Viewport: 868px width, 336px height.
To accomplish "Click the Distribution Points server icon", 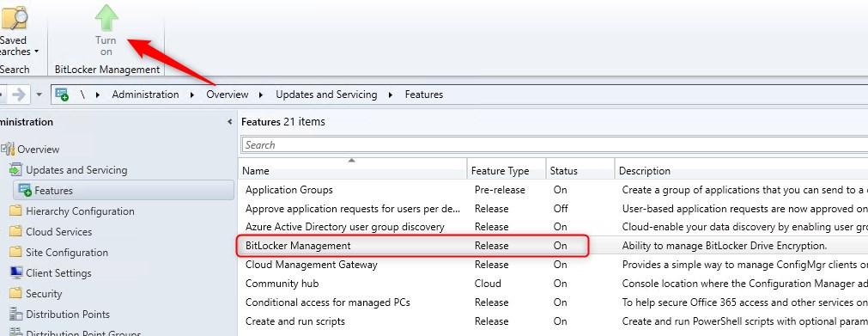I will point(15,315).
